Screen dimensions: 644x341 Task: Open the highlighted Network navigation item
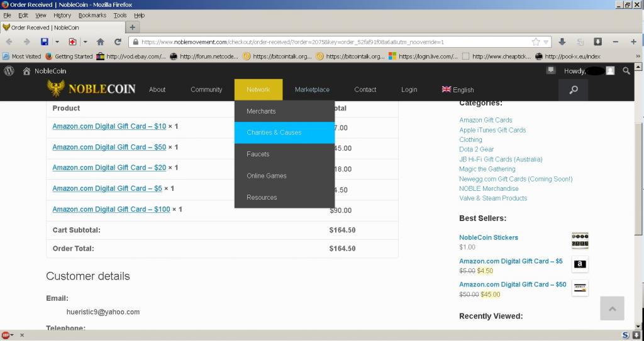258,89
